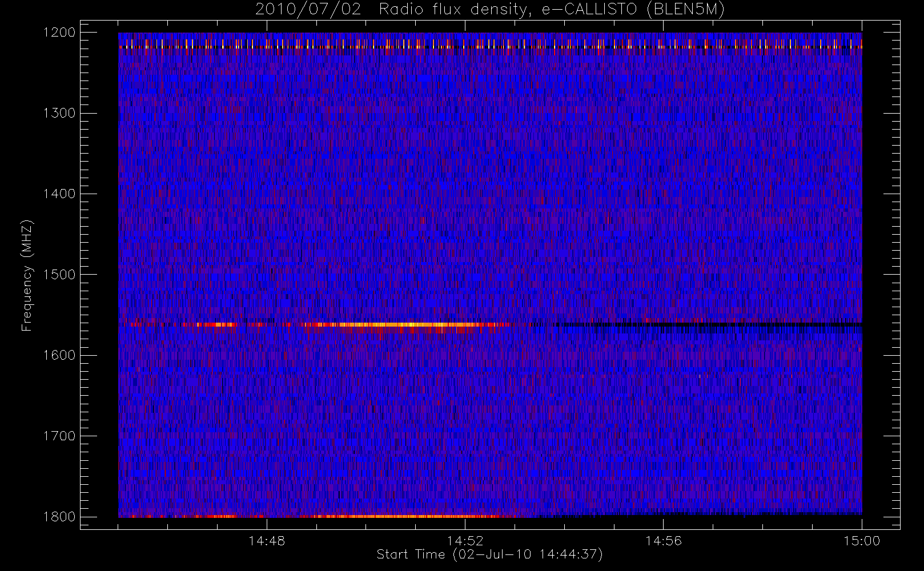The image size is (924, 571).
Task: Click the 14:56 time tick label
Action: (x=664, y=541)
